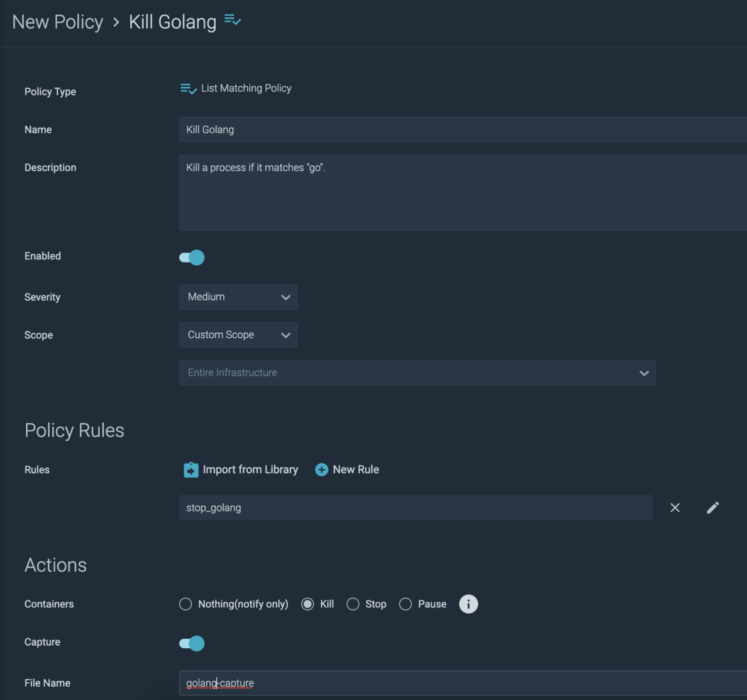Open the Severity dropdown set to Medium
747x700 pixels.
click(238, 297)
